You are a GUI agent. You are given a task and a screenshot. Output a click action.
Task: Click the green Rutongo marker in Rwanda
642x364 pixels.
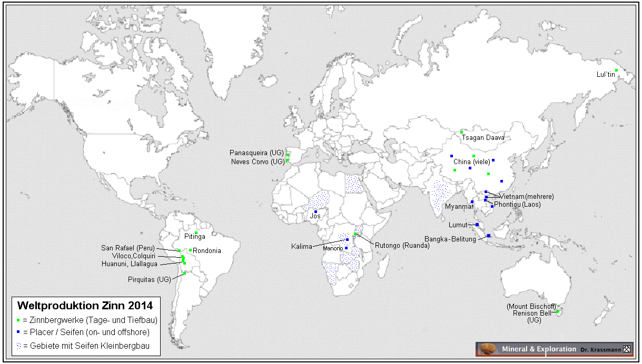(355, 234)
